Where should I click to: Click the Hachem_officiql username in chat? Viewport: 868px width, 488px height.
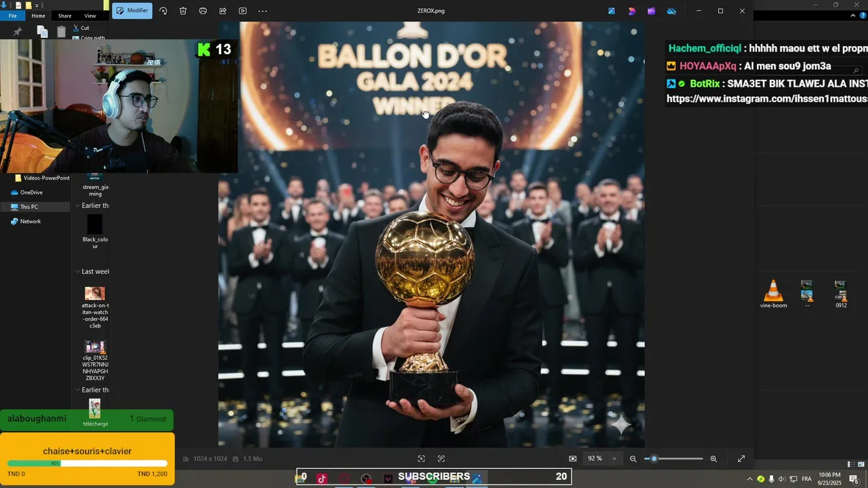(x=705, y=49)
